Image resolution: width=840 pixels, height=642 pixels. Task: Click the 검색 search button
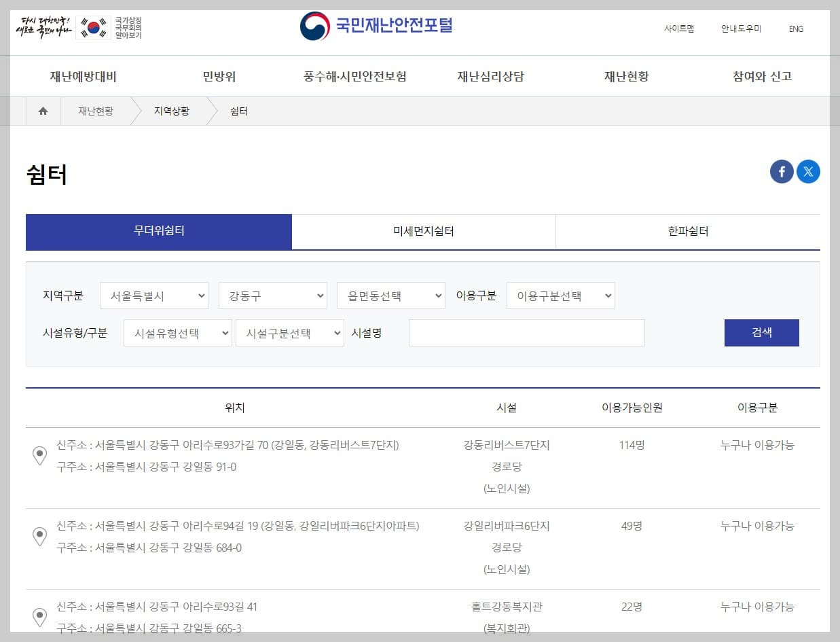point(761,333)
